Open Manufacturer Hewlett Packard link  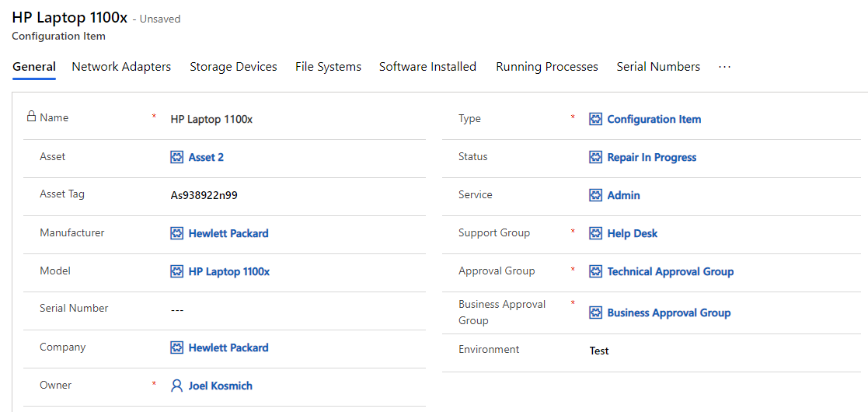tap(228, 234)
